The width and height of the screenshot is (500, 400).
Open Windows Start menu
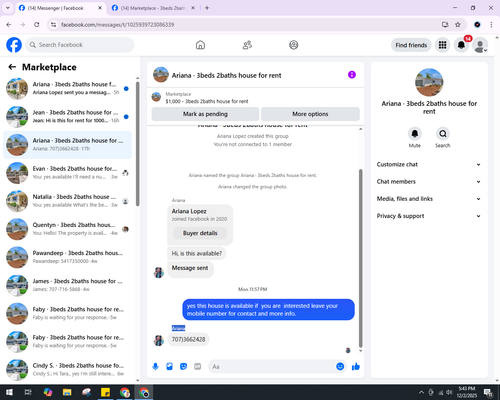pyautogui.click(x=9, y=392)
